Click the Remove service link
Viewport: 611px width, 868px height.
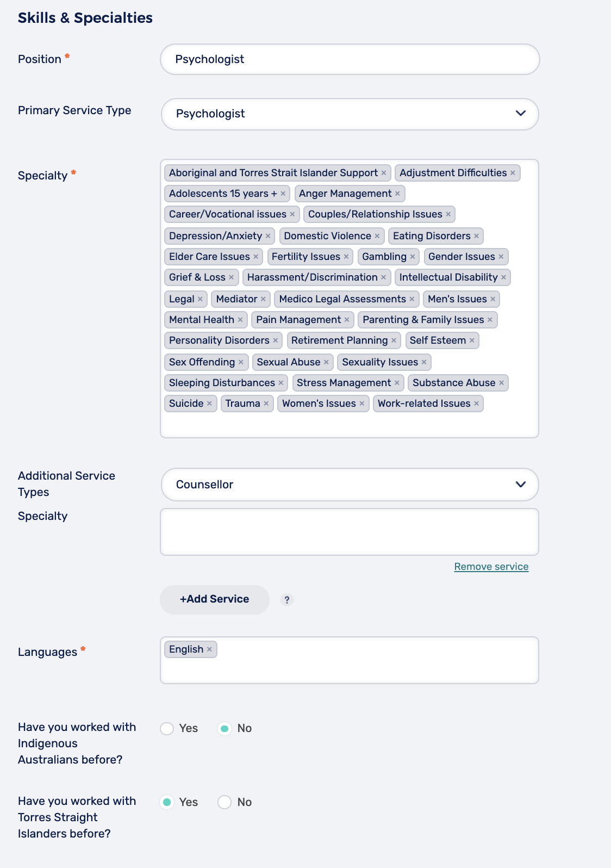pos(491,567)
